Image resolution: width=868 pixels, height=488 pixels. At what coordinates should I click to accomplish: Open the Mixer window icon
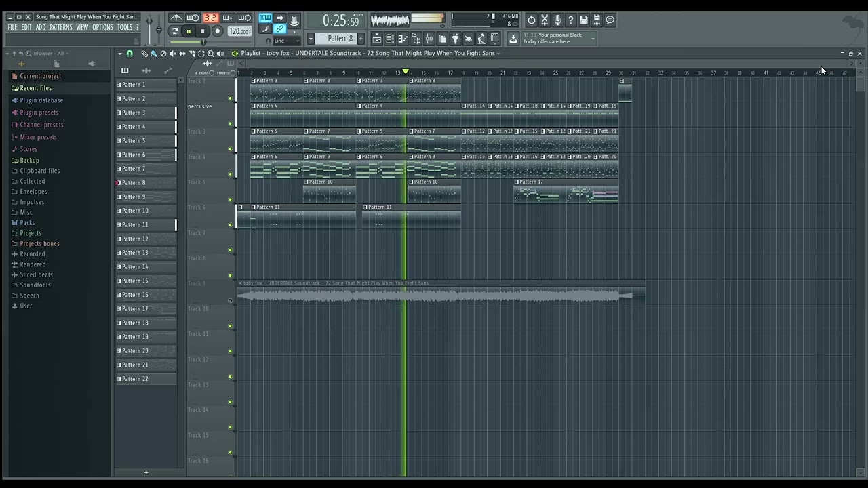point(429,39)
